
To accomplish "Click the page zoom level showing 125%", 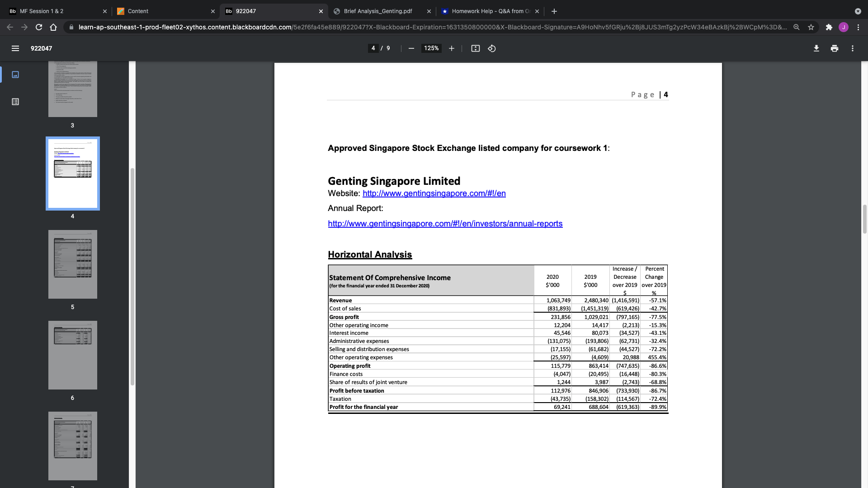I will pos(431,48).
